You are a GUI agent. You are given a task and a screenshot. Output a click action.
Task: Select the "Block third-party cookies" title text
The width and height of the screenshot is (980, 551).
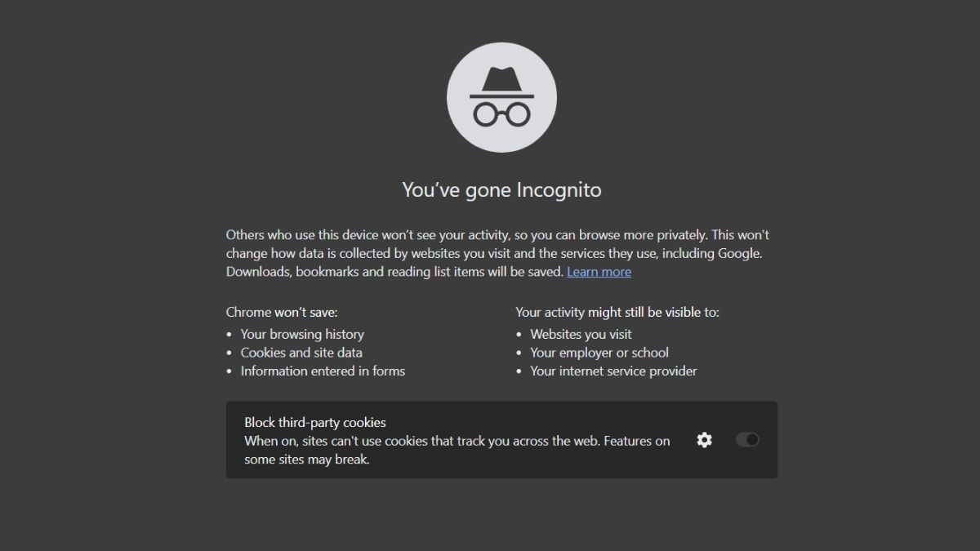click(x=315, y=423)
